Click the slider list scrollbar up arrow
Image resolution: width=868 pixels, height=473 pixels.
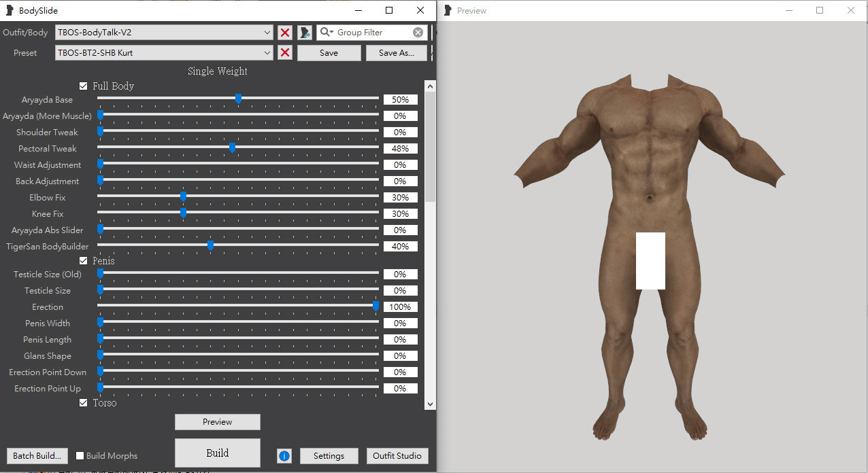pos(429,86)
